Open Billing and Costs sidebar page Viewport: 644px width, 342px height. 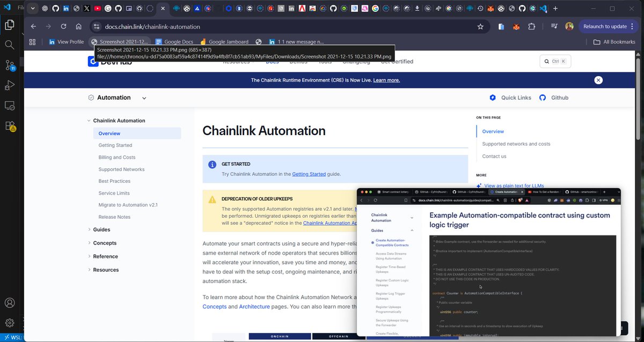click(x=117, y=157)
